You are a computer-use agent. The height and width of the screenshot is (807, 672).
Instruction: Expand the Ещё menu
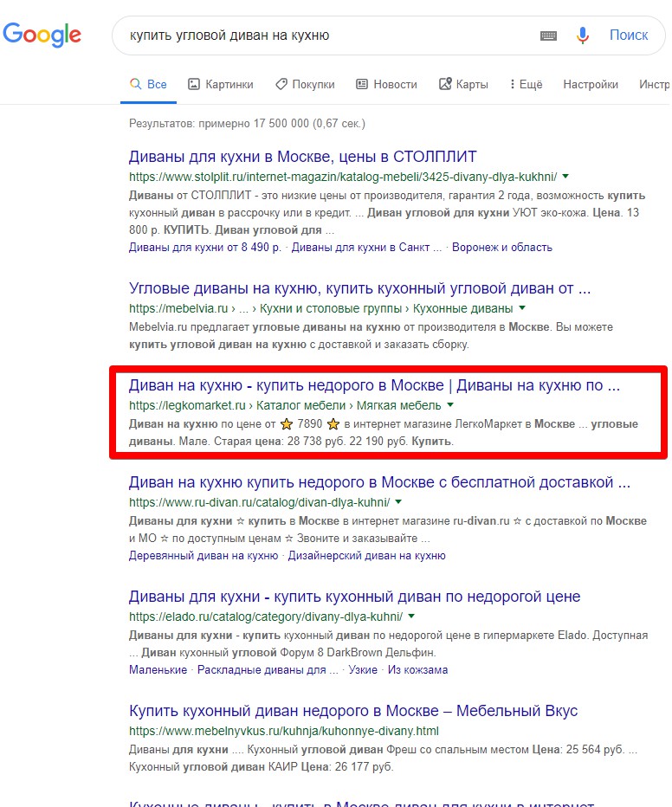[x=526, y=84]
